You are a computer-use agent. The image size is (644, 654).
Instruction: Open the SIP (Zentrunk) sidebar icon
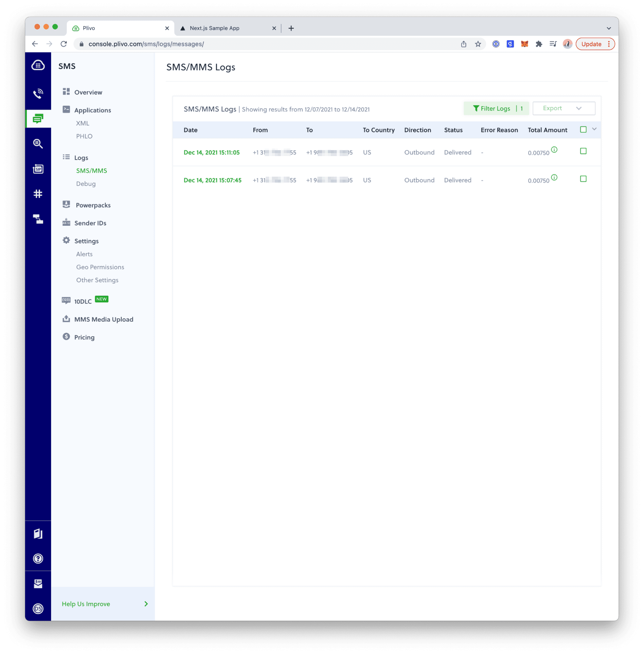[38, 169]
